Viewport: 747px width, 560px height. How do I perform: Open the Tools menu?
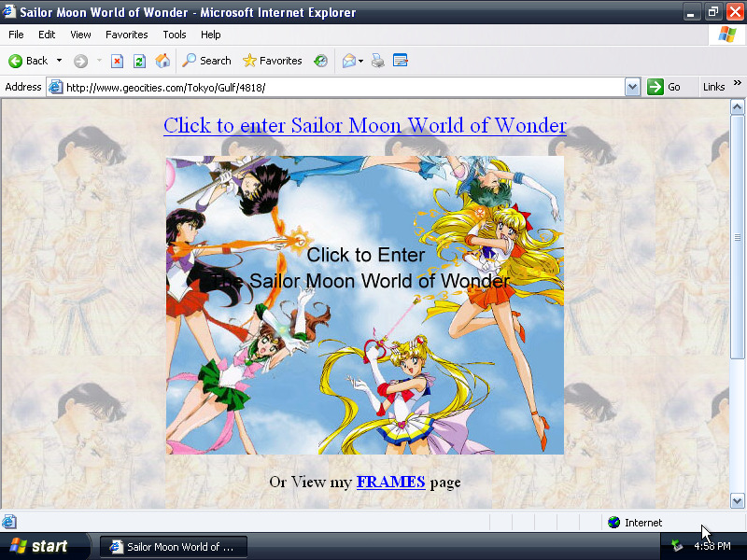pyautogui.click(x=175, y=35)
